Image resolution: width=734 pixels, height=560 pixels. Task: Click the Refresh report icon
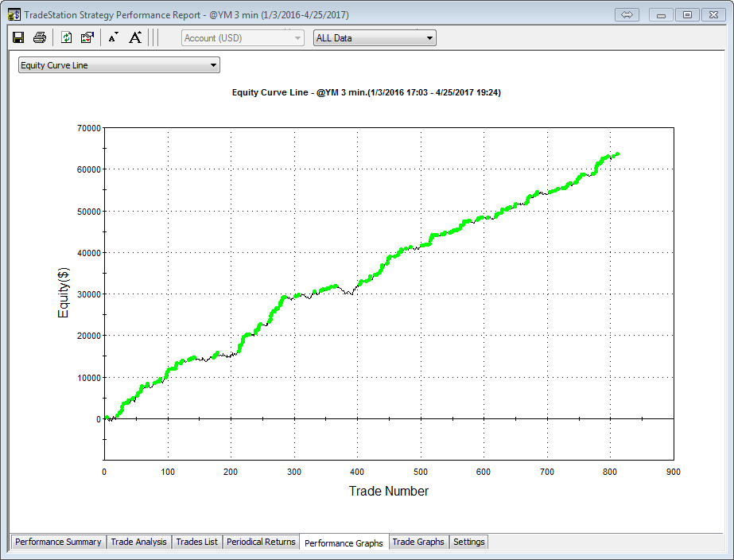(x=67, y=37)
